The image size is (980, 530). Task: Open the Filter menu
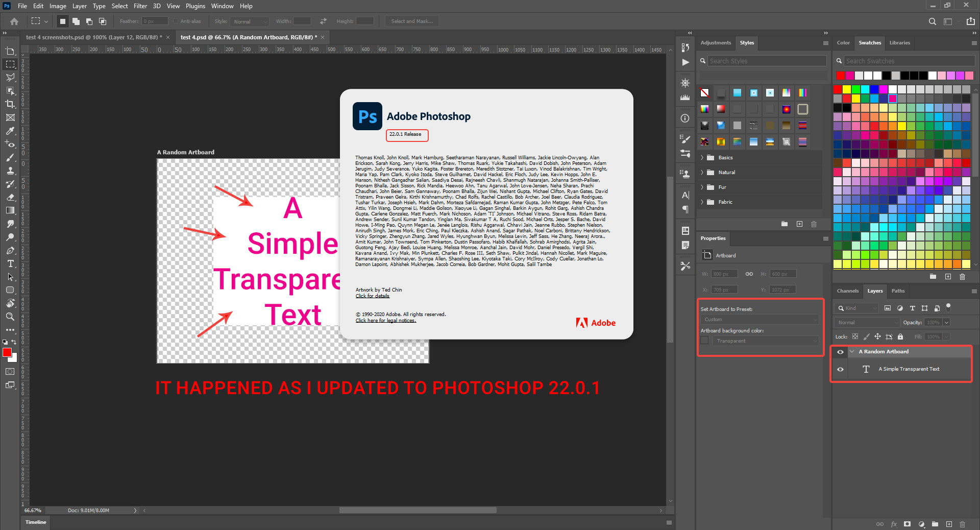(140, 6)
